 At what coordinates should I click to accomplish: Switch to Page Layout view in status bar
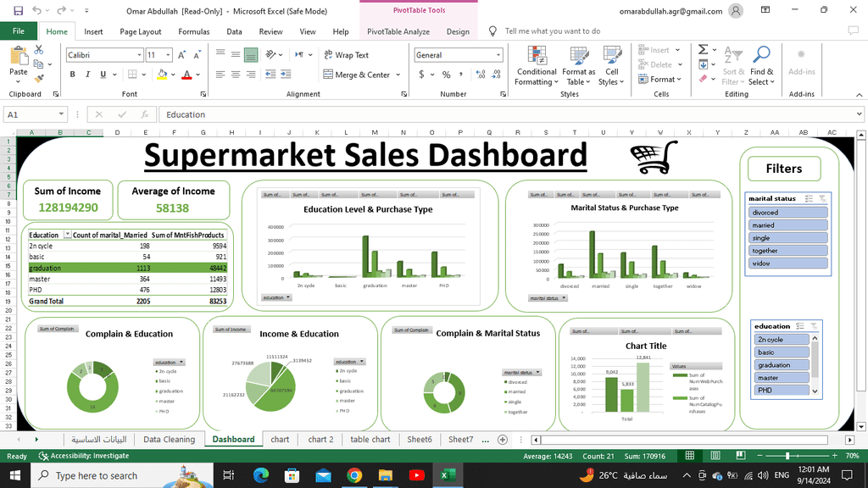[715, 455]
